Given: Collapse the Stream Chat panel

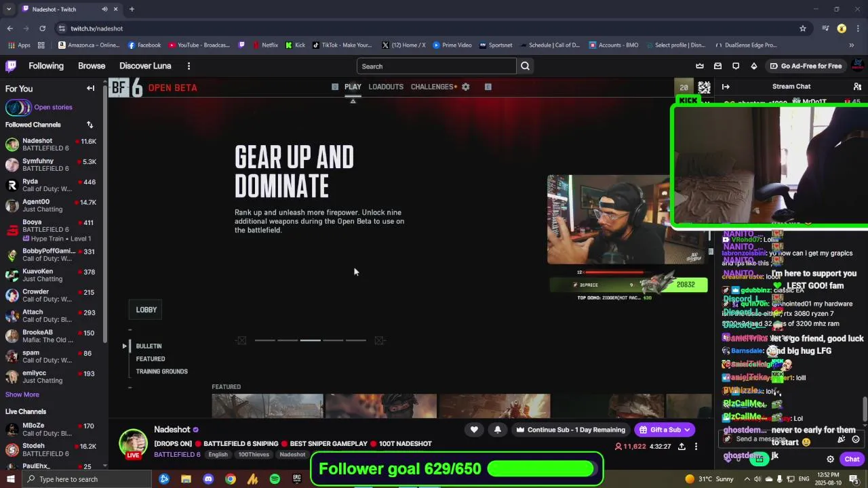Looking at the screenshot, I should click(x=726, y=87).
